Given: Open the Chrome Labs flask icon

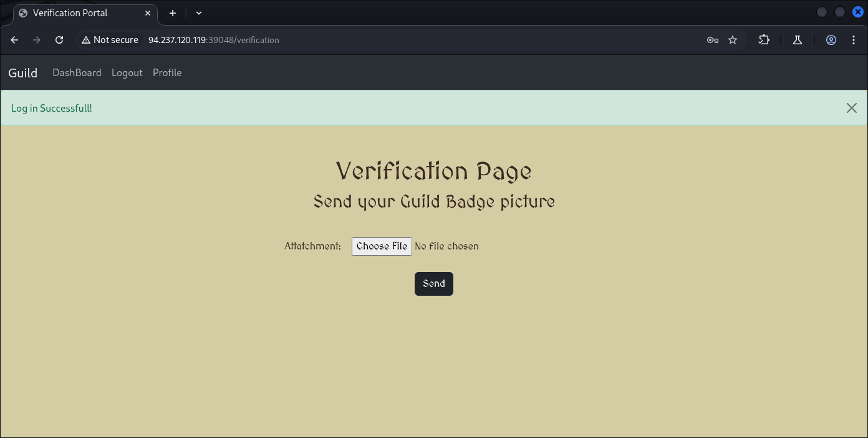Looking at the screenshot, I should [797, 40].
